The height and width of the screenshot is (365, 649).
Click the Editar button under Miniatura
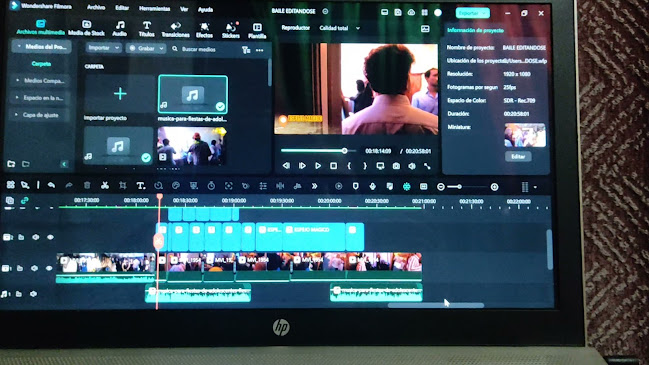coord(518,156)
